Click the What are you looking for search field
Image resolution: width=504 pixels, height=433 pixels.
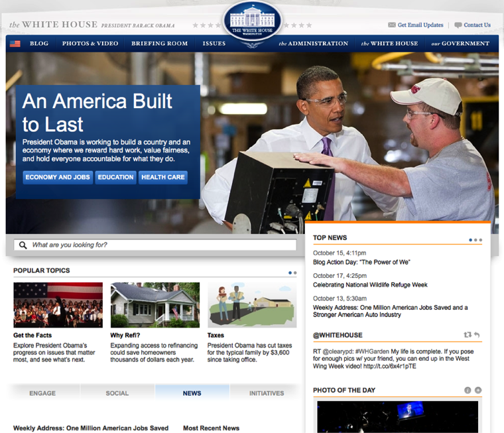(x=155, y=245)
